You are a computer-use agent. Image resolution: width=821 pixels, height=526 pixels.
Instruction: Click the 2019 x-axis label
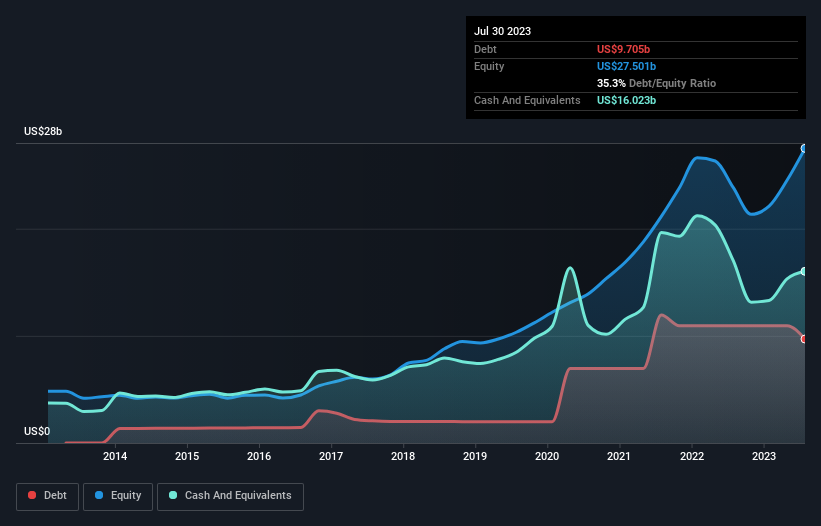pyautogui.click(x=475, y=456)
